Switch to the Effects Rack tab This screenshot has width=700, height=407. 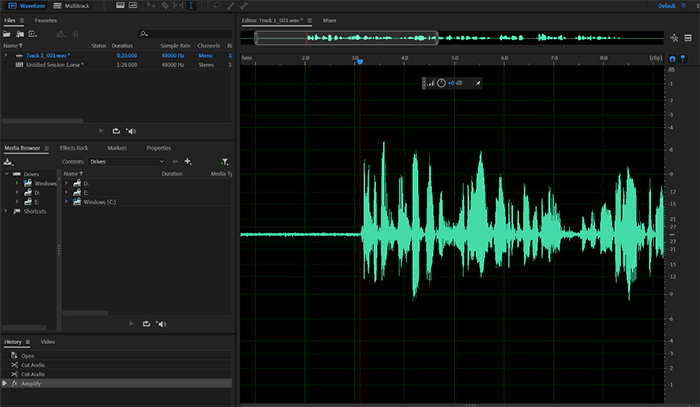coord(75,148)
